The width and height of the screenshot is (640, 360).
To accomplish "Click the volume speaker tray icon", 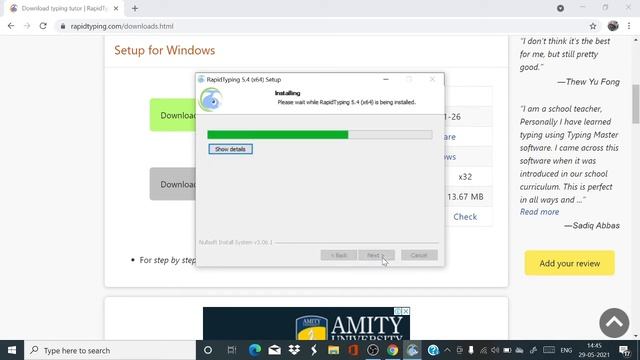I will [495, 350].
